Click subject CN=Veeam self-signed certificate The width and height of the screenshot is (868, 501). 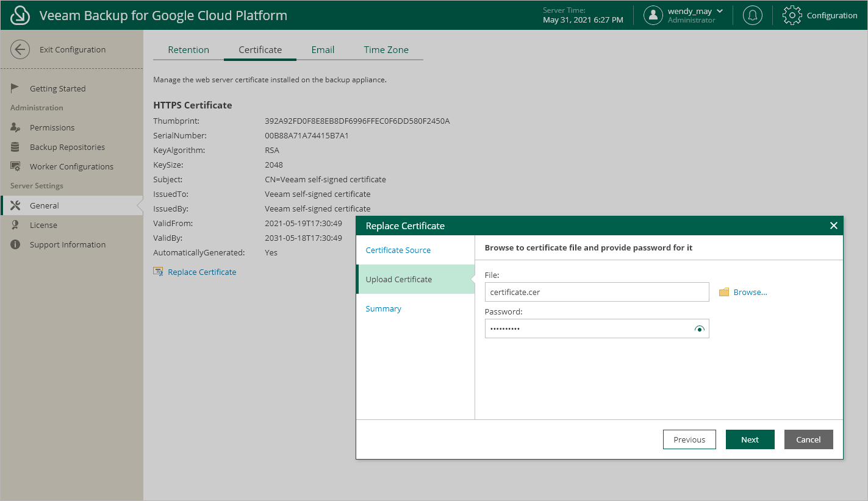[325, 179]
